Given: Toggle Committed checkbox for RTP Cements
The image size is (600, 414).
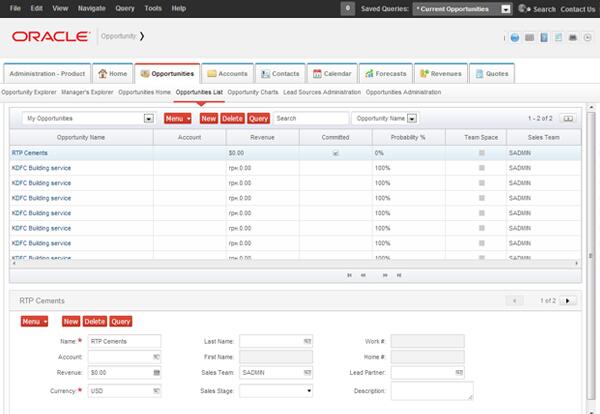Looking at the screenshot, I should [x=336, y=153].
